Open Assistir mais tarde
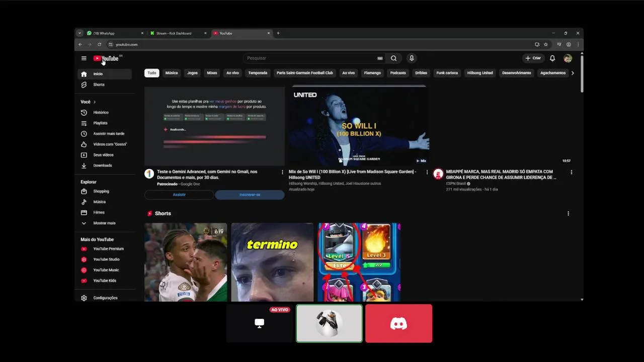Screen dimensions: 644x362 coord(105,134)
